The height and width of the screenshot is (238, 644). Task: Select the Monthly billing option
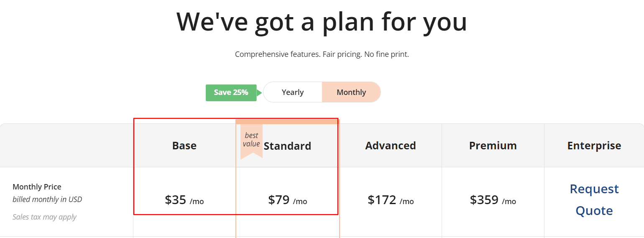[351, 92]
